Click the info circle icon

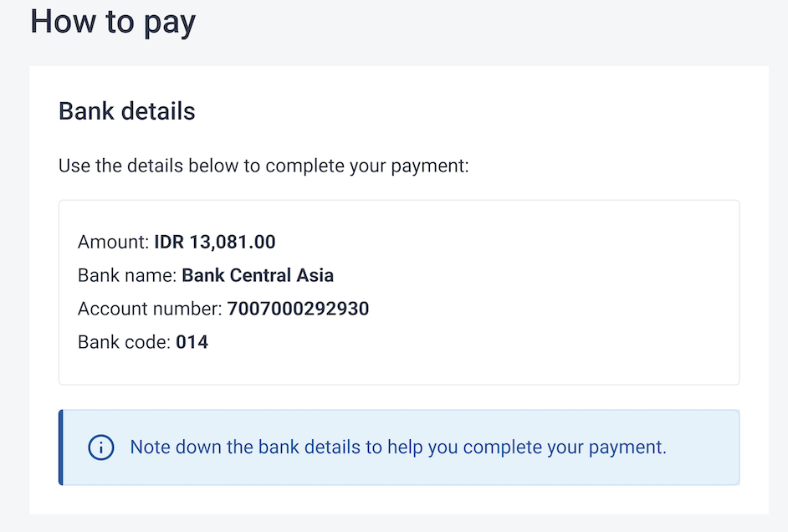100,448
